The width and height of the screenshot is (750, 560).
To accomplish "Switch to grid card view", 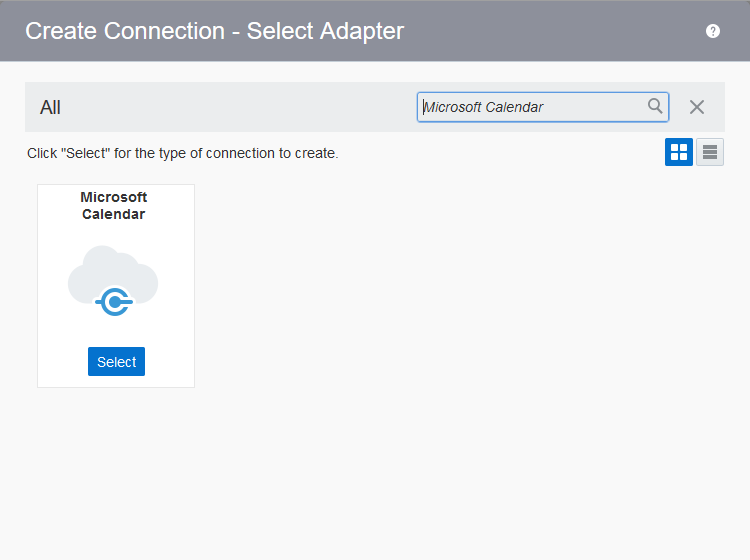I will 679,152.
